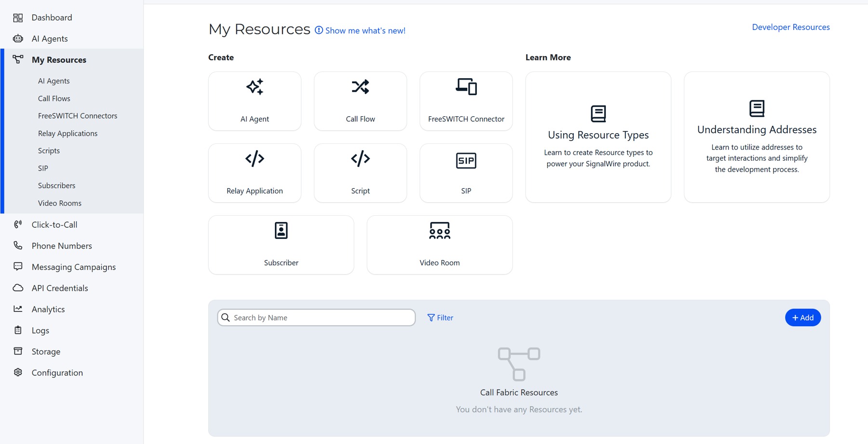Open Logs section

[41, 331]
